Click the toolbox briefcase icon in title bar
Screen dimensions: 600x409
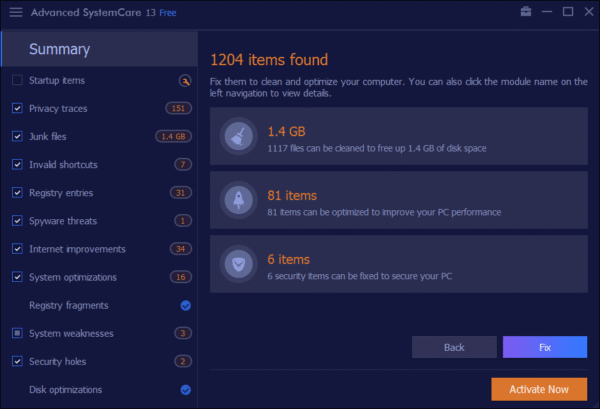pyautogui.click(x=526, y=12)
